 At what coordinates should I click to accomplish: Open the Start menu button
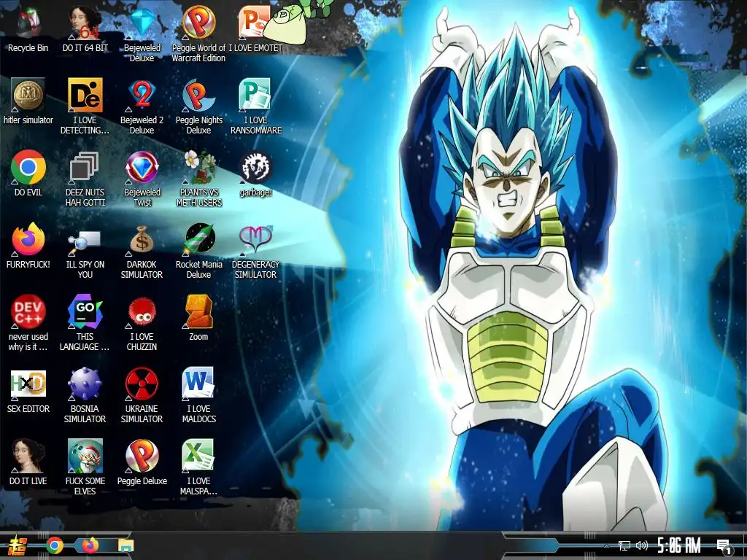coord(18,545)
